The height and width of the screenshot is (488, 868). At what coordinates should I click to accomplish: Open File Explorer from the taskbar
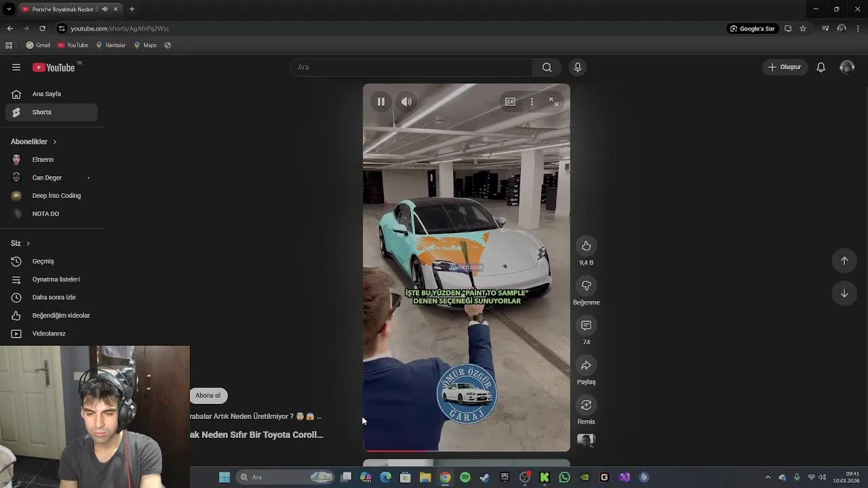[x=425, y=477]
